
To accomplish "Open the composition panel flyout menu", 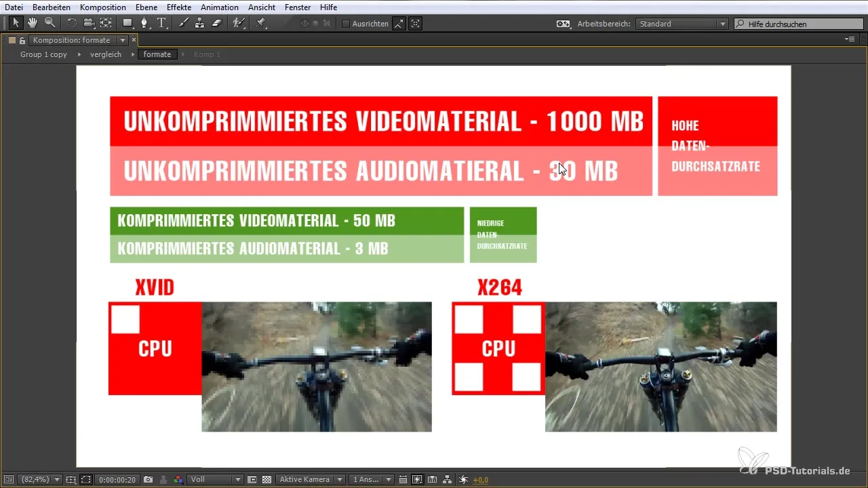I will point(850,40).
